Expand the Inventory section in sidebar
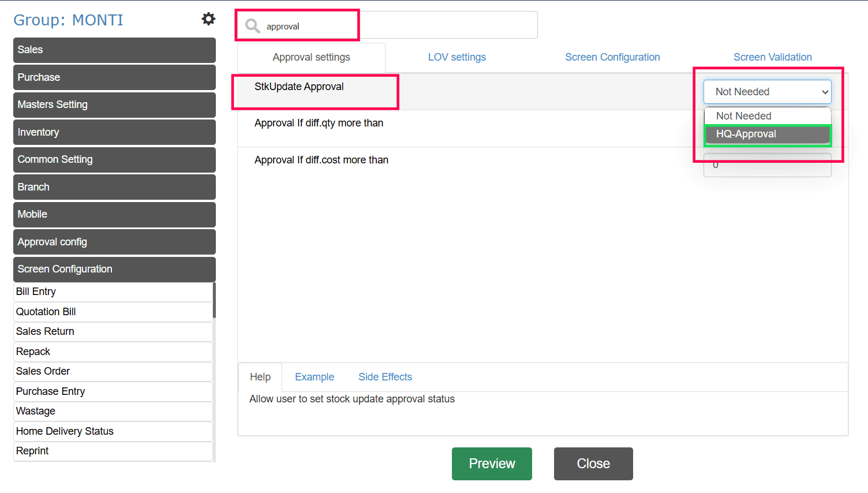 pyautogui.click(x=114, y=132)
